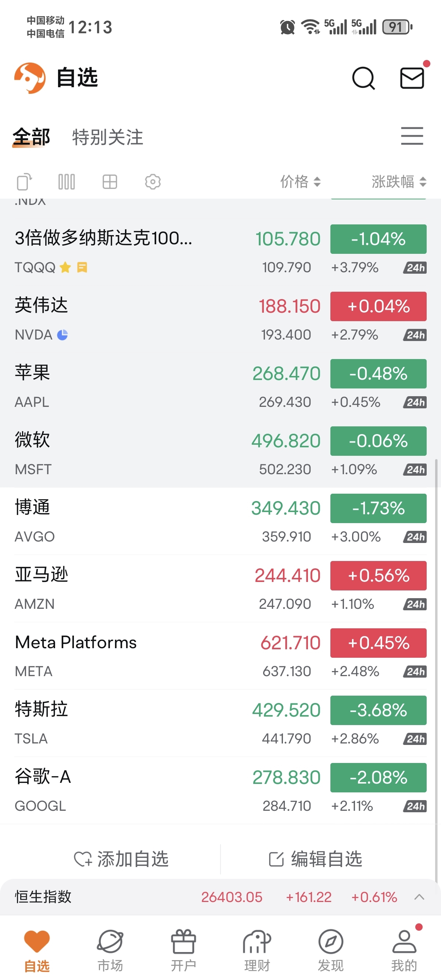Expand the 恒生指数 index bar chevron
This screenshot has height=980, width=441.
(x=419, y=897)
